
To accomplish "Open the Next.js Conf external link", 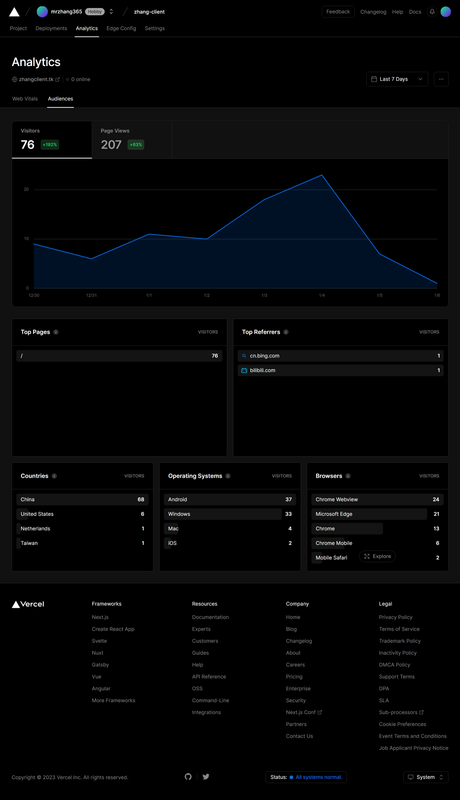I will 303,712.
